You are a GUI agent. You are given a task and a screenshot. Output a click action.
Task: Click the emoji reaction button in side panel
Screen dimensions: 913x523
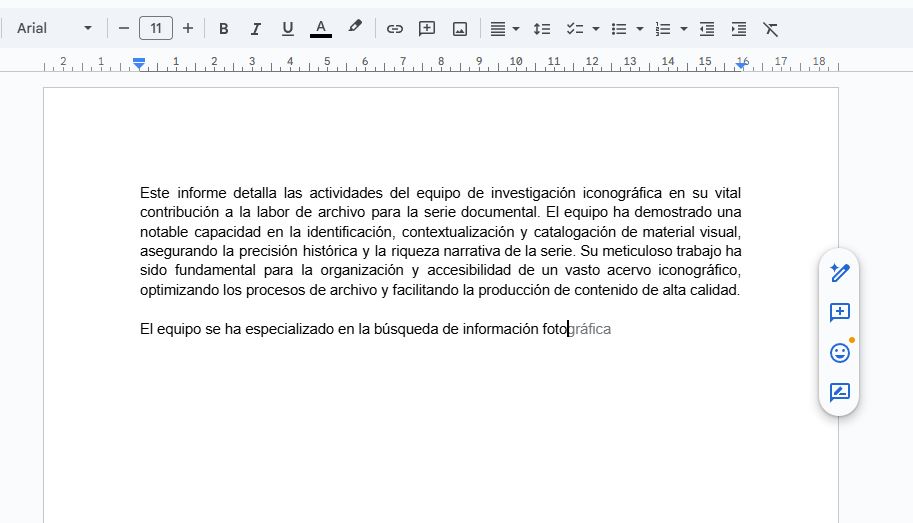839,353
